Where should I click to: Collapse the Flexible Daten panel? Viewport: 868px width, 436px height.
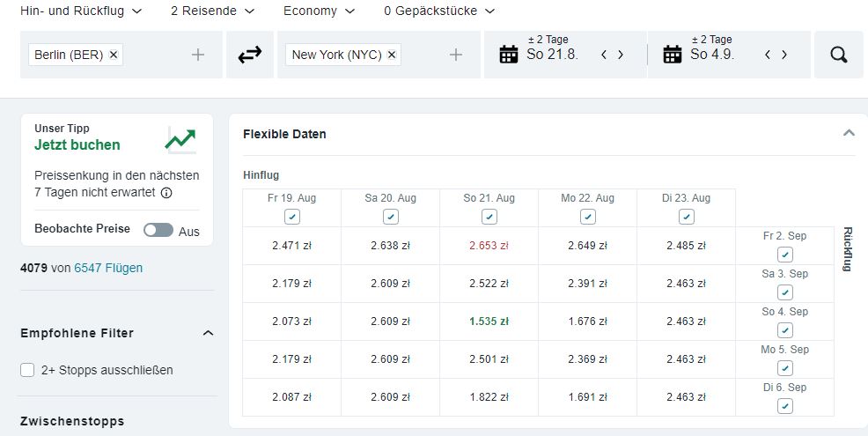[849, 133]
